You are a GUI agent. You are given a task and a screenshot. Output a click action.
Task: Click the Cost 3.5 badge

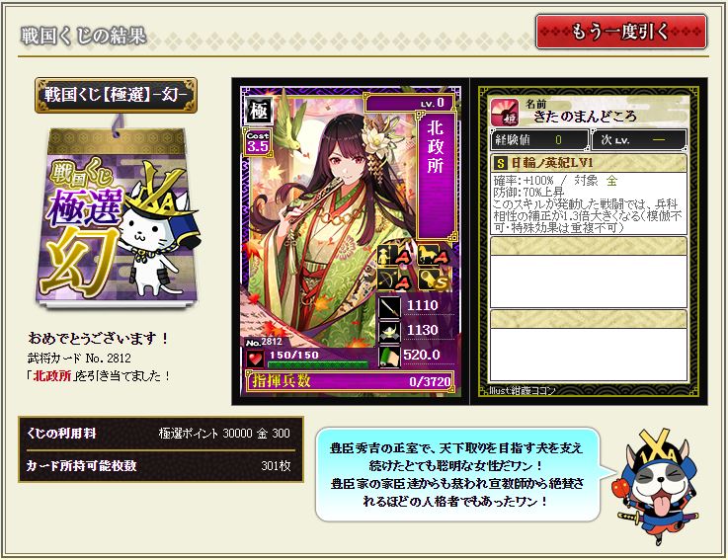(x=258, y=142)
